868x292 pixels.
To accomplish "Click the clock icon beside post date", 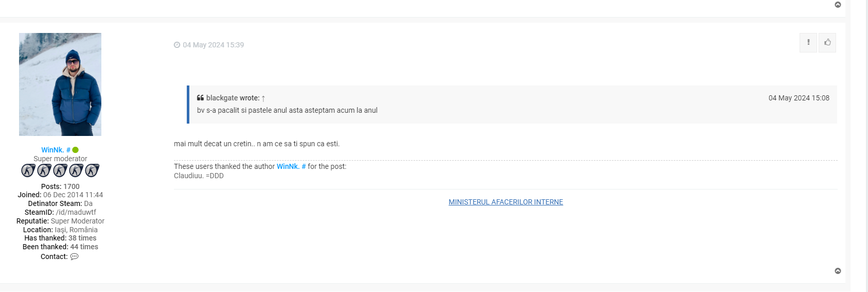I will (x=177, y=45).
